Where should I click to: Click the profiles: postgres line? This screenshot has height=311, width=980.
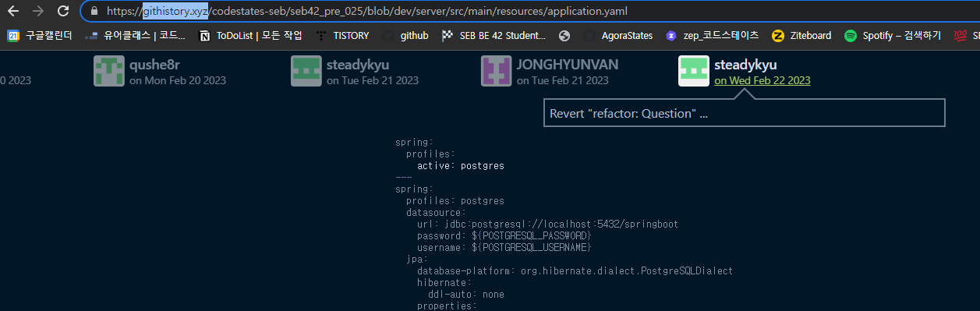(455, 200)
